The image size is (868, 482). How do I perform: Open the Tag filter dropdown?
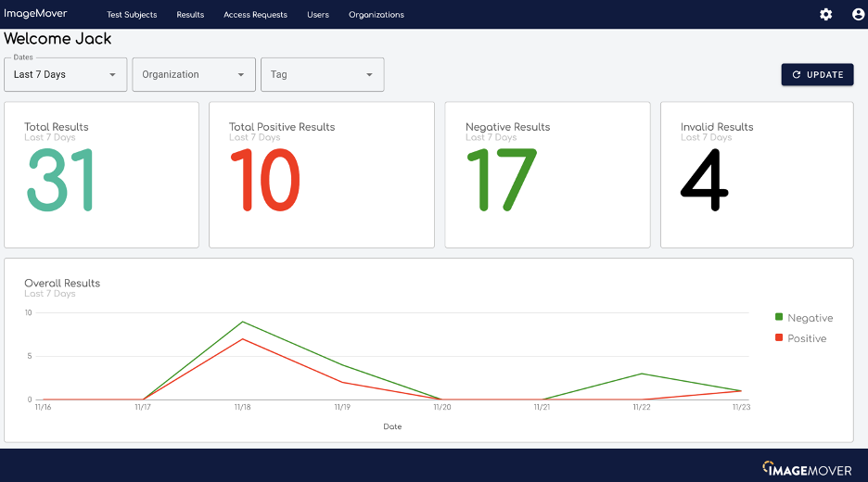tap(322, 75)
